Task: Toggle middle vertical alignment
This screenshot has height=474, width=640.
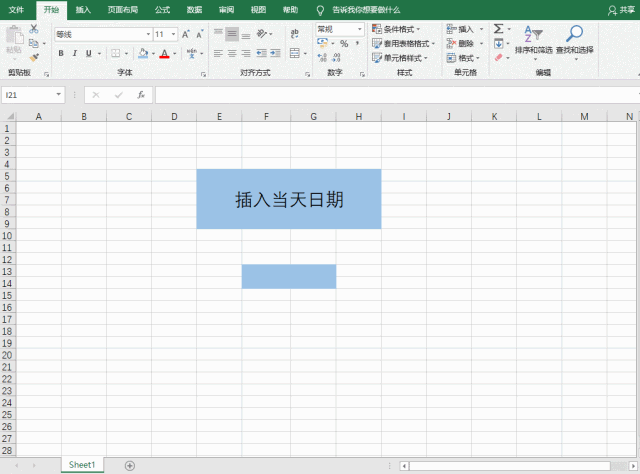Action: 232,33
